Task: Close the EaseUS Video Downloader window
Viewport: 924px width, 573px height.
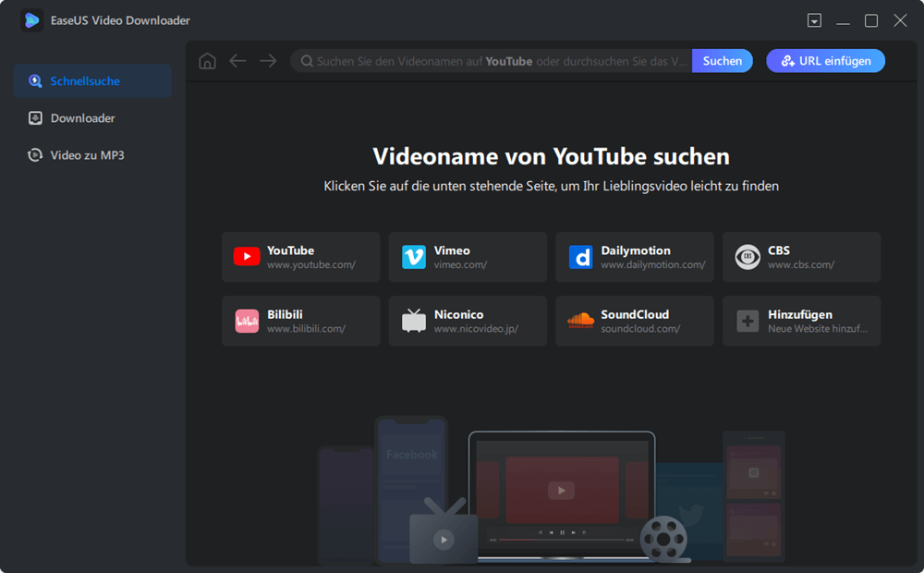Action: tap(900, 20)
